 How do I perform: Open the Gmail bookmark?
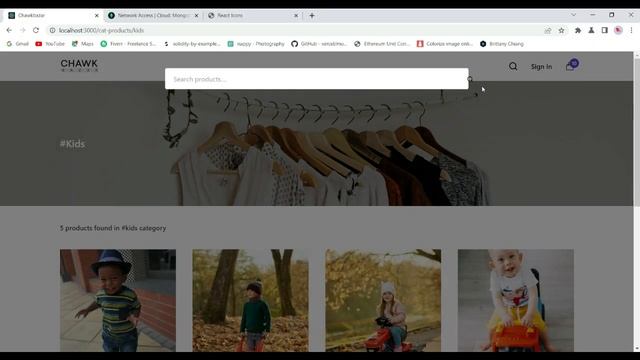point(18,44)
